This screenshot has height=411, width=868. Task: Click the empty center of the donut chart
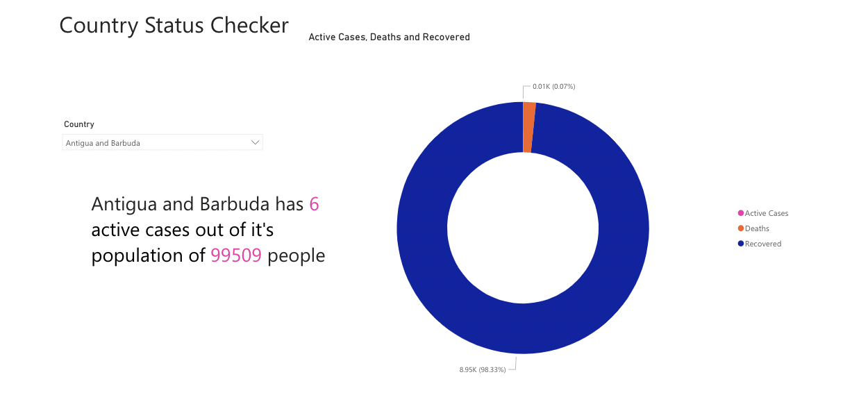tap(523, 228)
